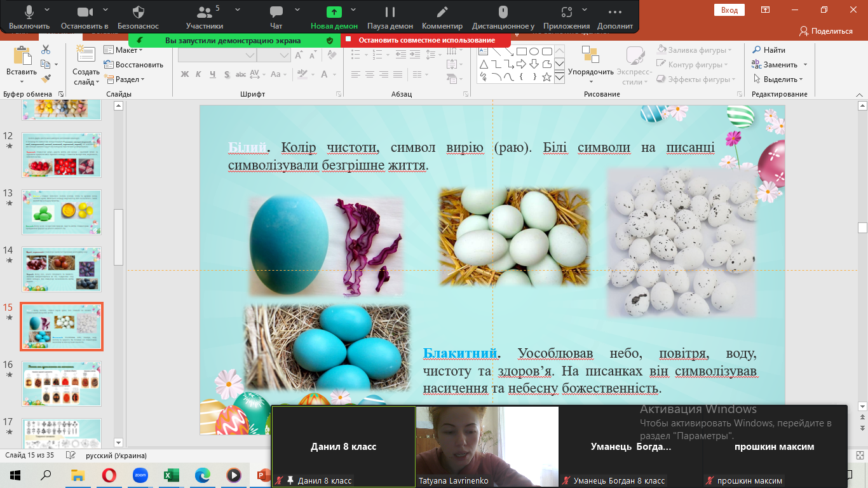Click the Найти search tool
Image resolution: width=868 pixels, height=488 pixels.
tap(769, 50)
